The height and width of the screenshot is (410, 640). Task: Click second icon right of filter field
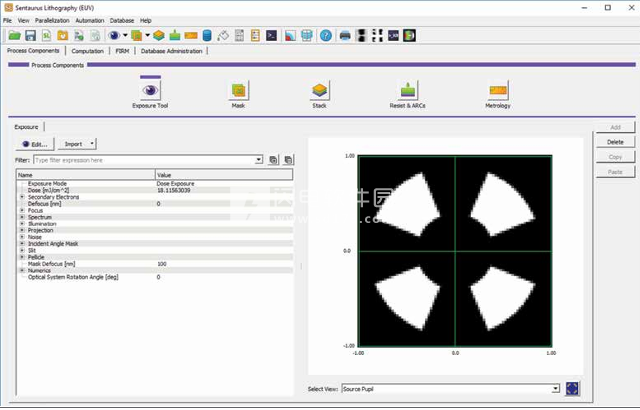pos(288,160)
